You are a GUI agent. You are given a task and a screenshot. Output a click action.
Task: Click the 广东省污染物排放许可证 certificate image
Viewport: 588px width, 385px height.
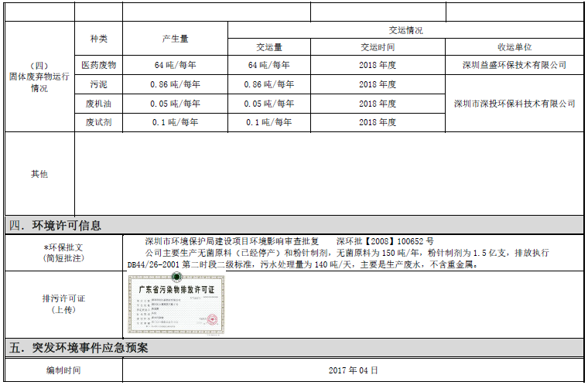(176, 303)
